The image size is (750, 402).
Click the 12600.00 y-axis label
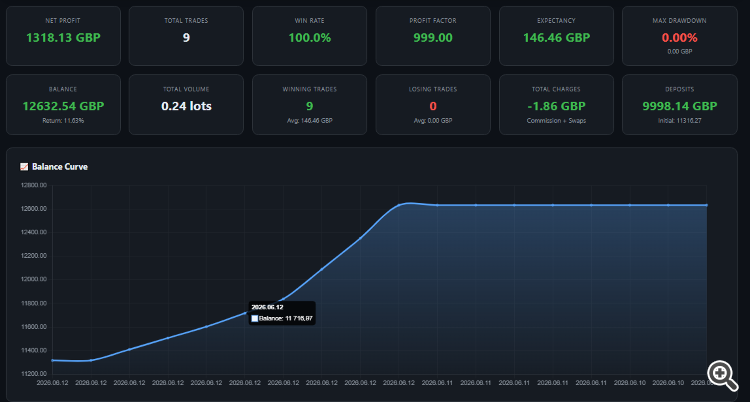pyautogui.click(x=33, y=209)
